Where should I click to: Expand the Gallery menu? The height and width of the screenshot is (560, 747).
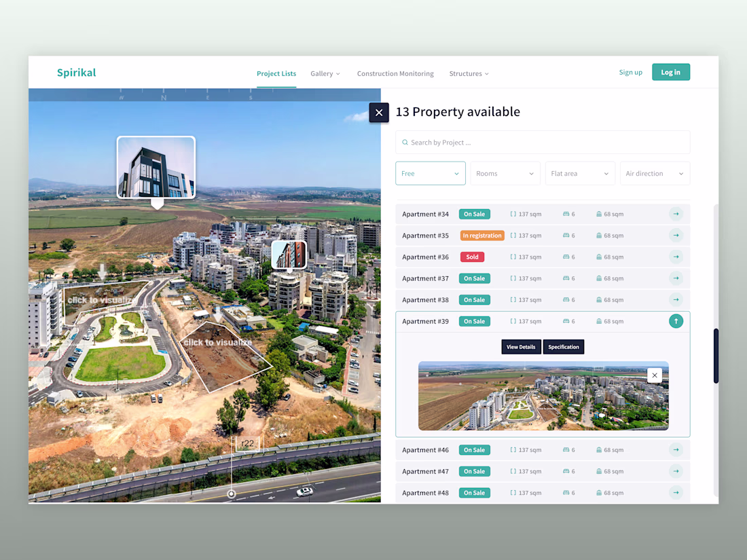[x=325, y=73]
